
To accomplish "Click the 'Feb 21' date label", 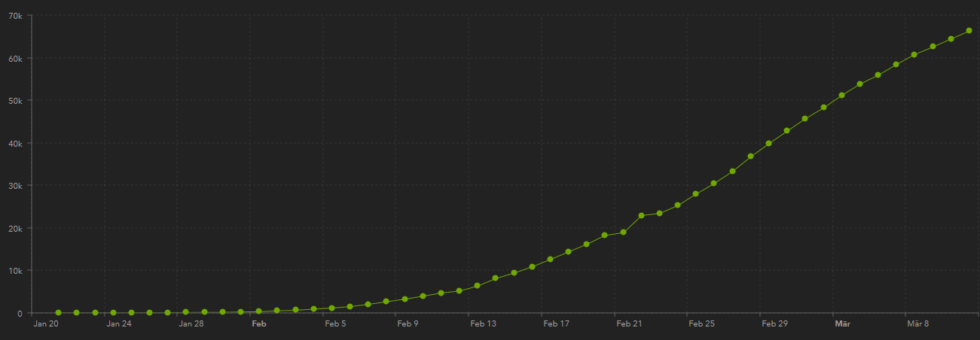I will [629, 324].
